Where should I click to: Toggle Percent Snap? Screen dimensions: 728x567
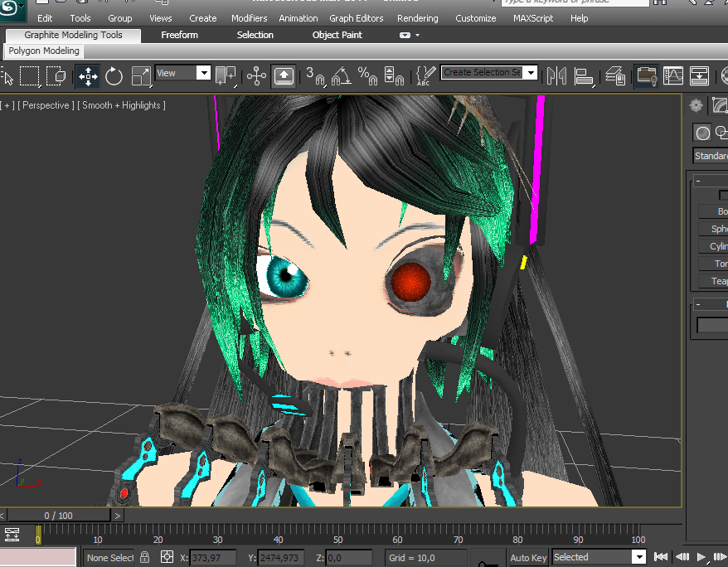coord(367,76)
